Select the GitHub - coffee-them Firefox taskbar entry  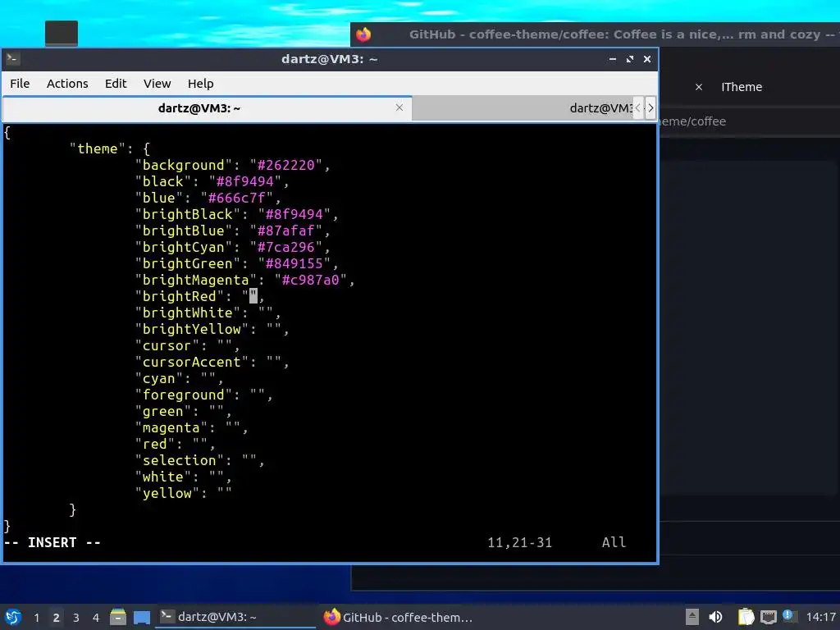[x=398, y=617]
